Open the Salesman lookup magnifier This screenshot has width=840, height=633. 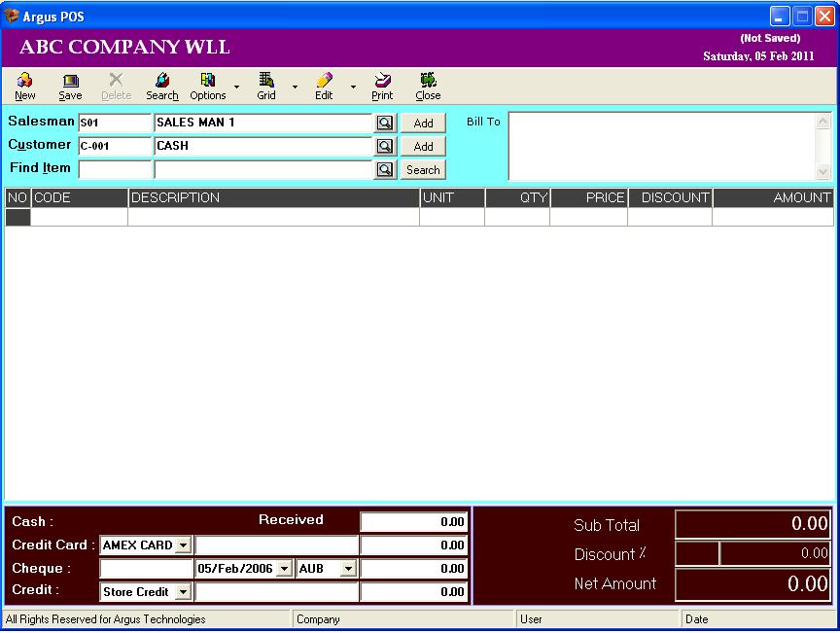click(x=383, y=122)
